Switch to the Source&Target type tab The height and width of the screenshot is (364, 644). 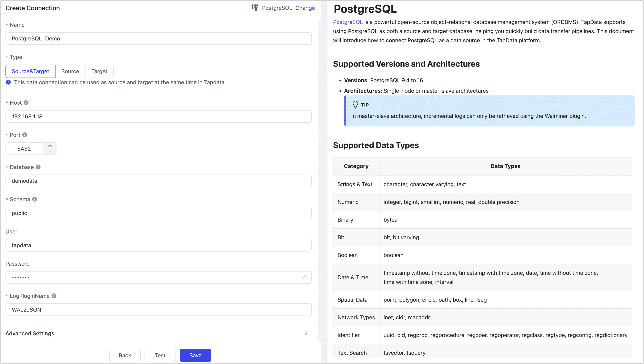tap(30, 71)
